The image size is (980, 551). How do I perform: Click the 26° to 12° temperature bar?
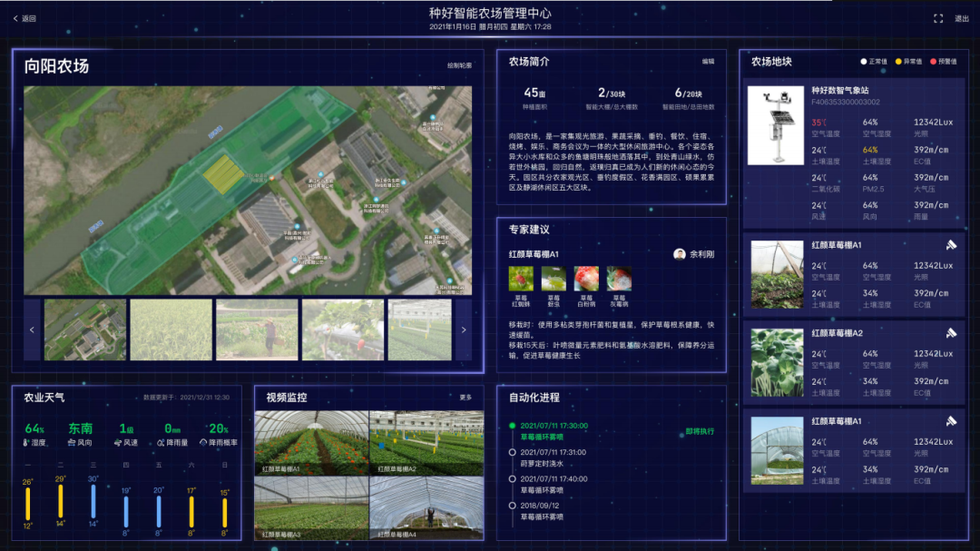click(27, 504)
